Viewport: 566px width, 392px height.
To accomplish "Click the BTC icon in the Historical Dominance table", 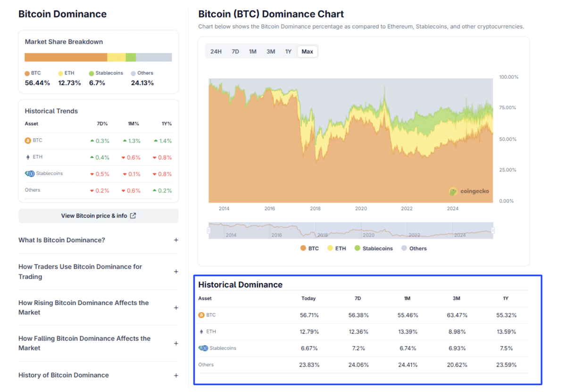I will point(200,315).
